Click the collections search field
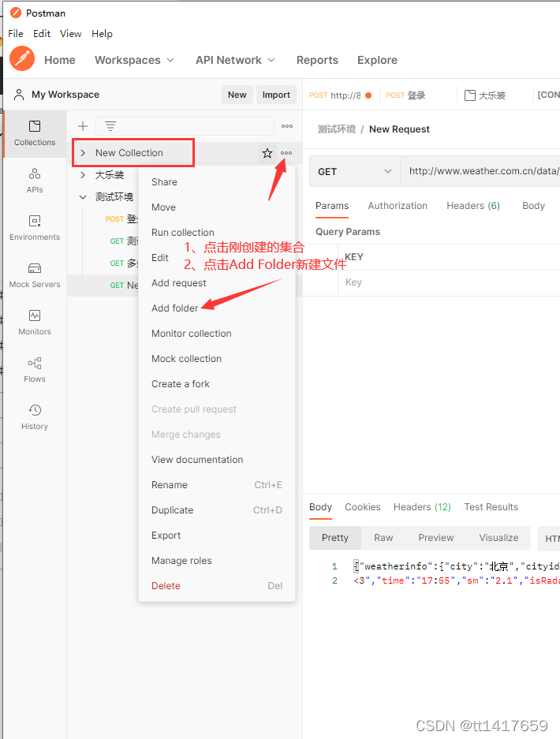 pos(185,126)
